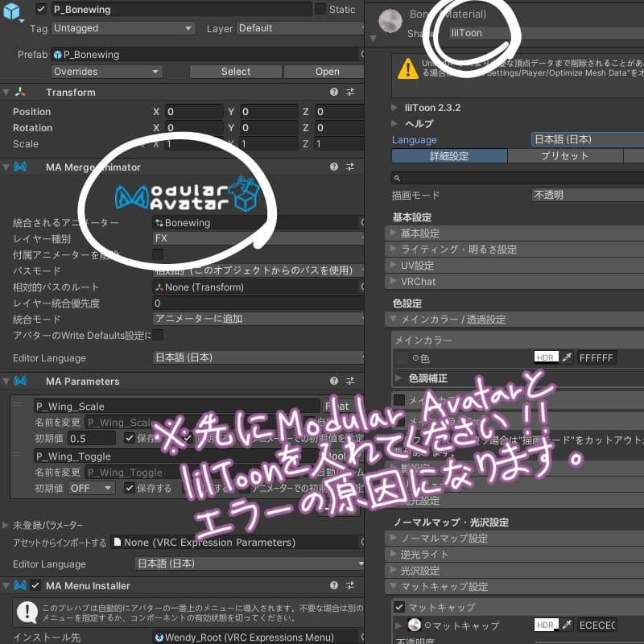This screenshot has width=644, height=644.
Task: Click the メインカラー HDR color swatch
Action: (547, 357)
